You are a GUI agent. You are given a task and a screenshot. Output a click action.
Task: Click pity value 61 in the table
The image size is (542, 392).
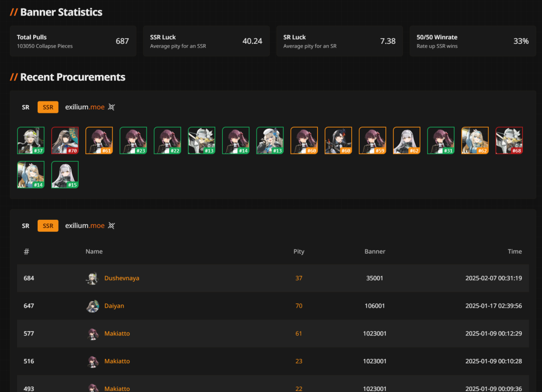coord(299,334)
